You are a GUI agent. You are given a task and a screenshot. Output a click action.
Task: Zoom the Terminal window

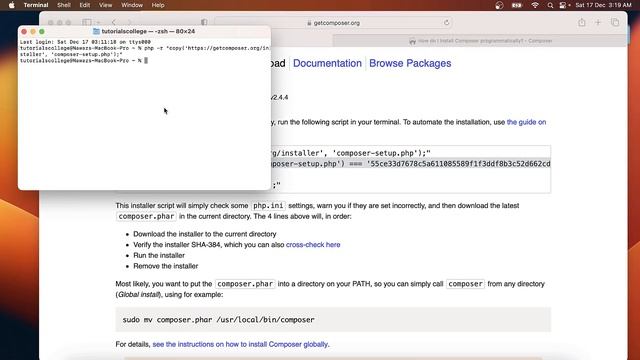42,31
